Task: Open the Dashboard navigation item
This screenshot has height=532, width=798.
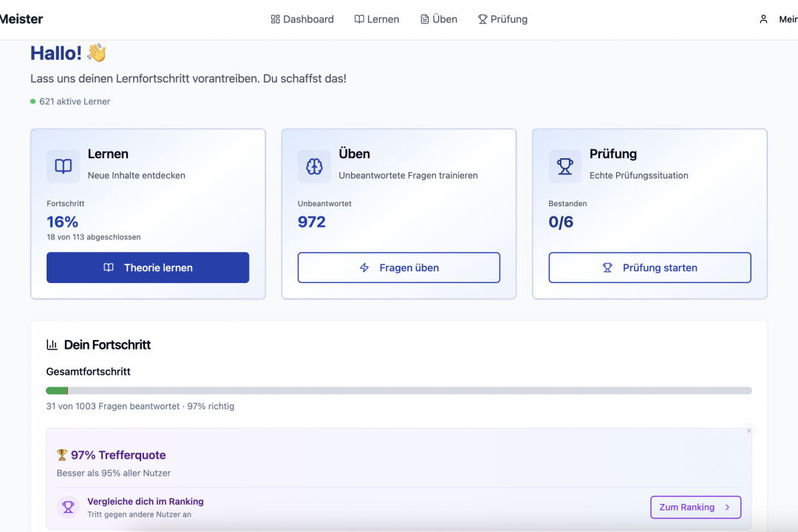Action: tap(302, 19)
